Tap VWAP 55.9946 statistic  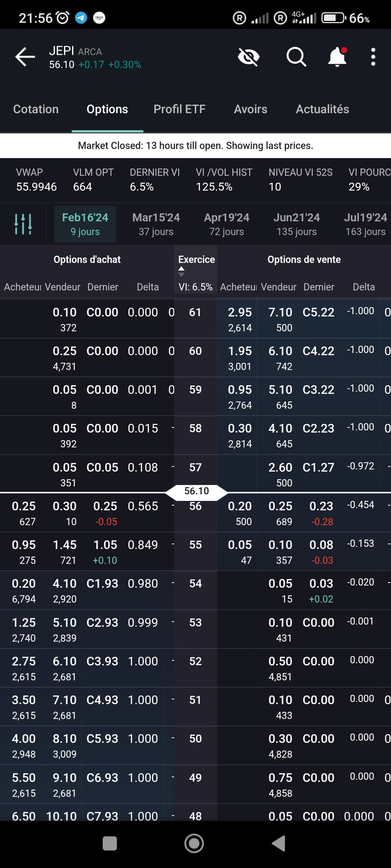coord(36,180)
